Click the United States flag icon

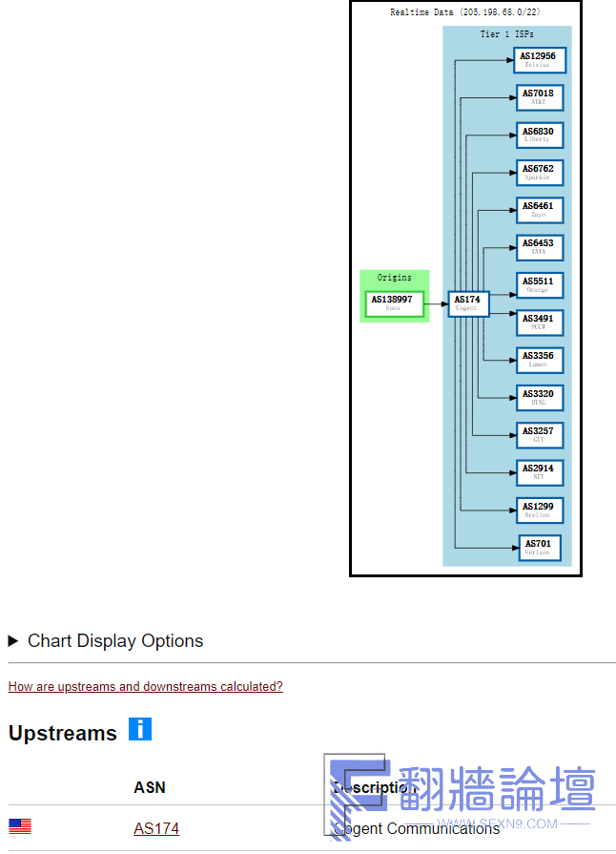pos(20,826)
